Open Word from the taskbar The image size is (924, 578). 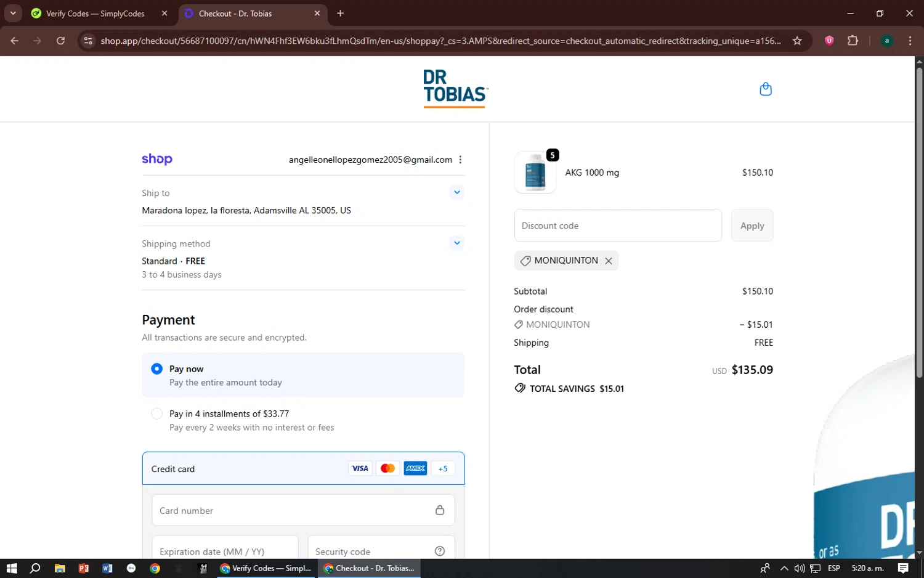(107, 568)
